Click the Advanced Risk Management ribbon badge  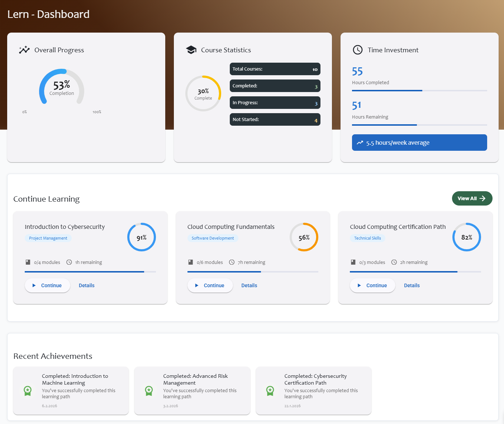pos(149,391)
